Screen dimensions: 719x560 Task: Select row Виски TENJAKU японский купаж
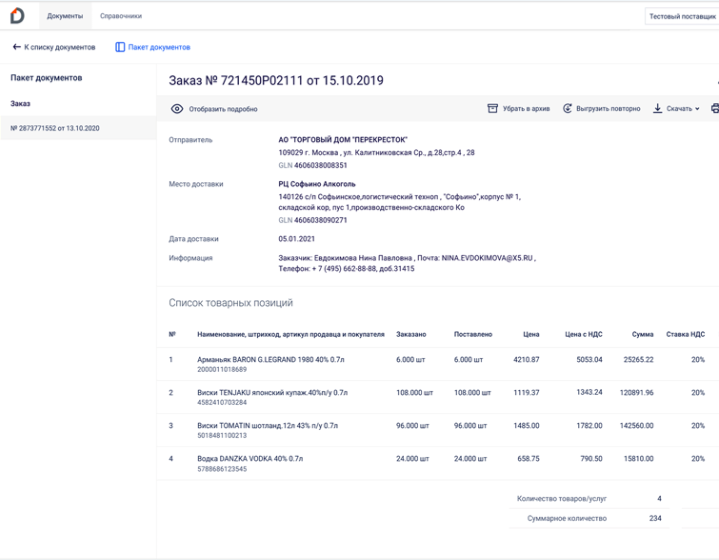[438, 397]
